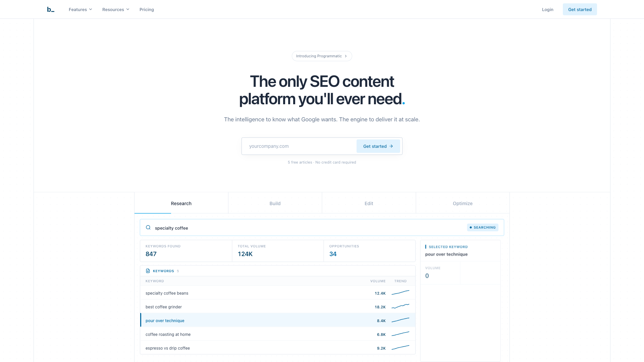Click the trend sparkline for best coffee grinder
Viewport: 644px width, 362px height.
400,306
